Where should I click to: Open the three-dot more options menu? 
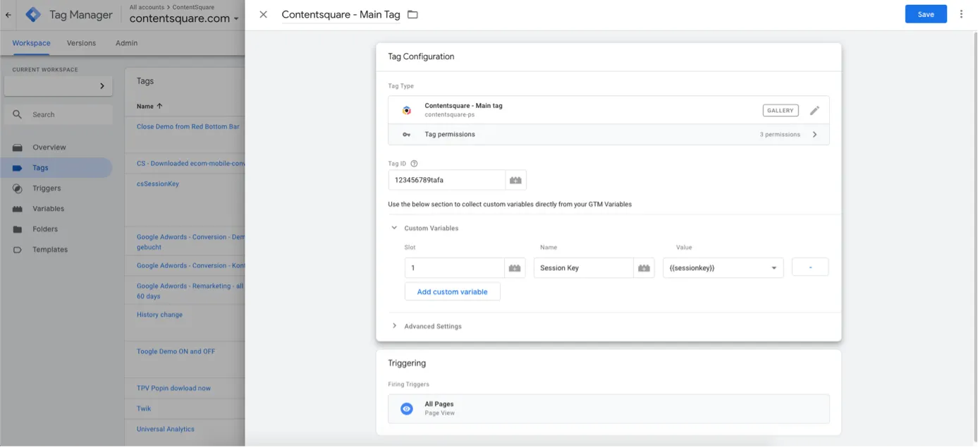(x=961, y=14)
